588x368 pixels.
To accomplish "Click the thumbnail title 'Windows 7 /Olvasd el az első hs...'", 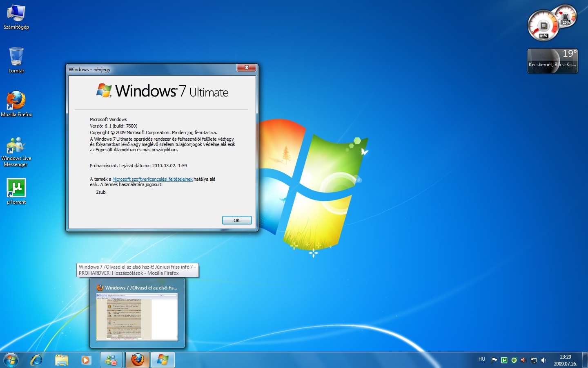I will click(x=141, y=288).
